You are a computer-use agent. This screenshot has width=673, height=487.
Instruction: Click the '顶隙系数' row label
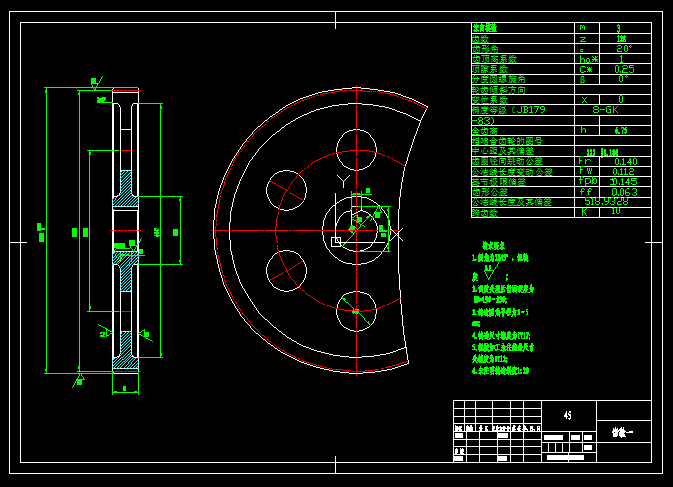(490, 69)
